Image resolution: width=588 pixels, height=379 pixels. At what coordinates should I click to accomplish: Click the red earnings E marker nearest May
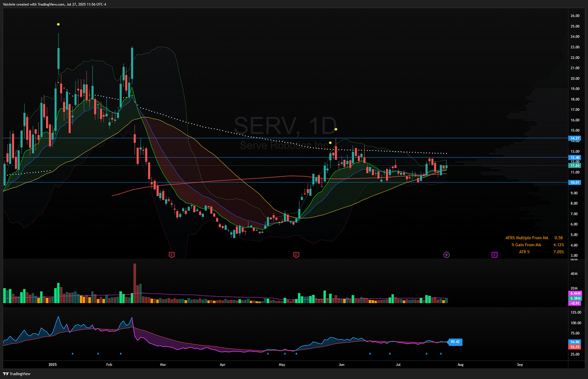point(296,255)
